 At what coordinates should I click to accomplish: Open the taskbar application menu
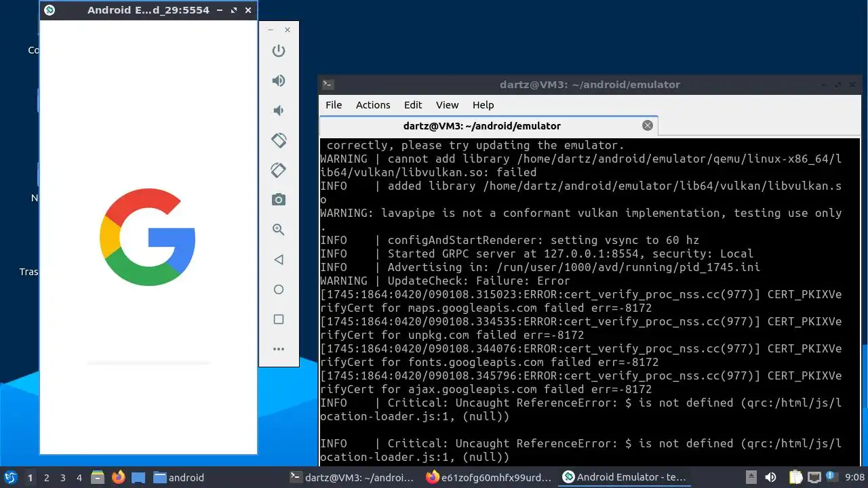tap(10, 478)
